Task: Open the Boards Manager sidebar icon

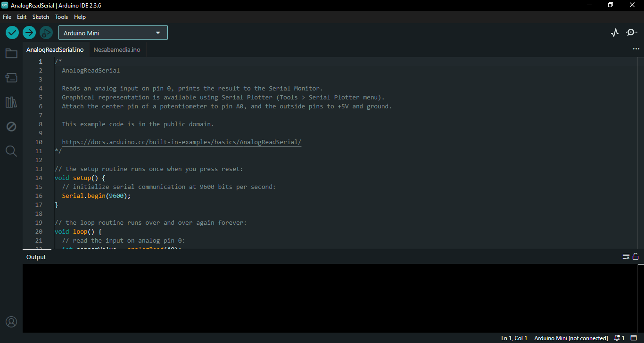Action: [11, 78]
